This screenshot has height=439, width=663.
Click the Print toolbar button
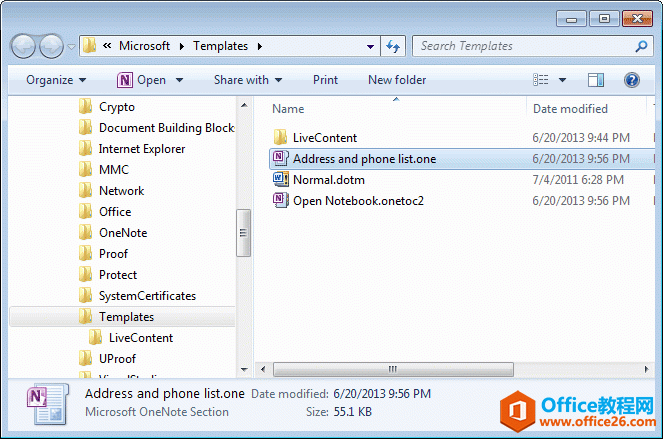[x=325, y=80]
